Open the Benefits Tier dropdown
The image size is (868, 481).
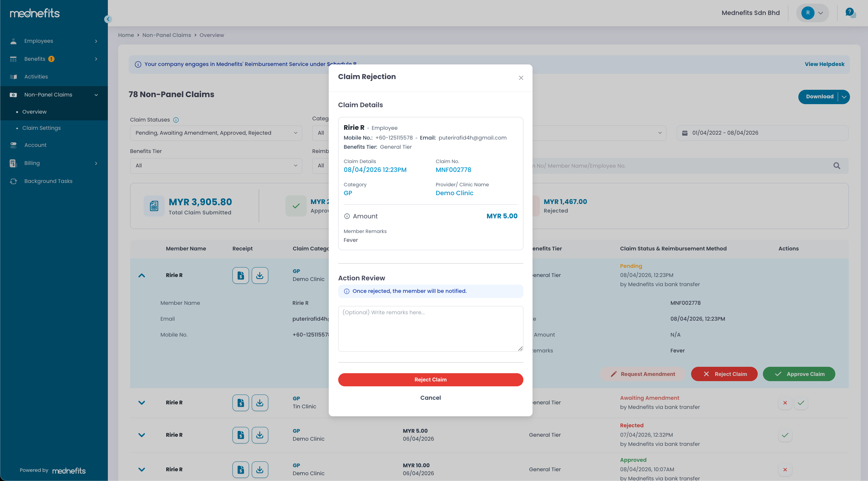pyautogui.click(x=216, y=166)
